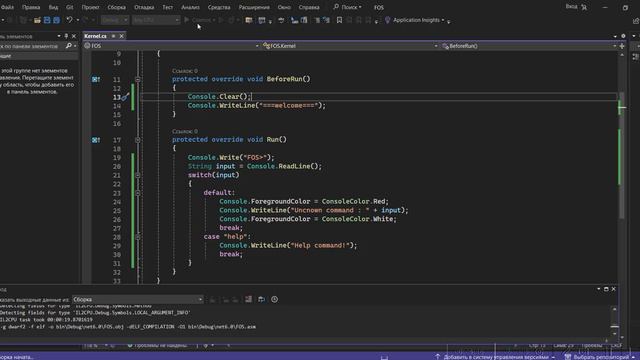Collapse the BeforeRun method at line 11
The width and height of the screenshot is (640, 360).
(138, 79)
